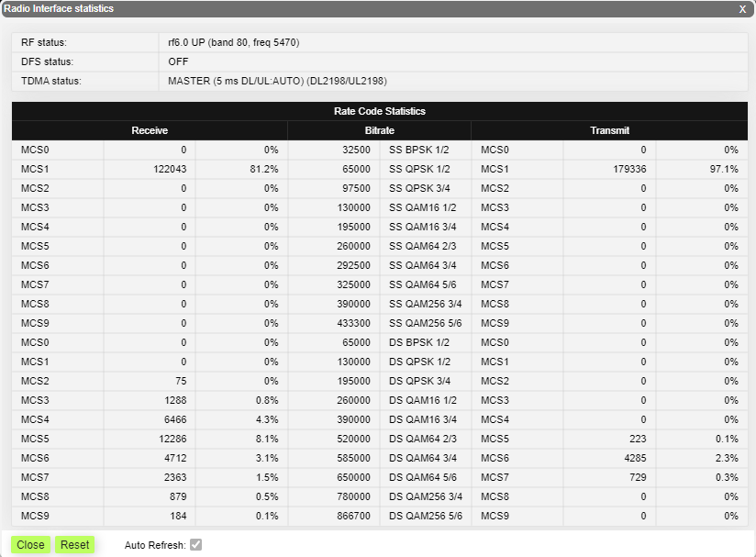756x557 pixels.
Task: Click the RF status value rf6.0 UP
Action: 234,42
